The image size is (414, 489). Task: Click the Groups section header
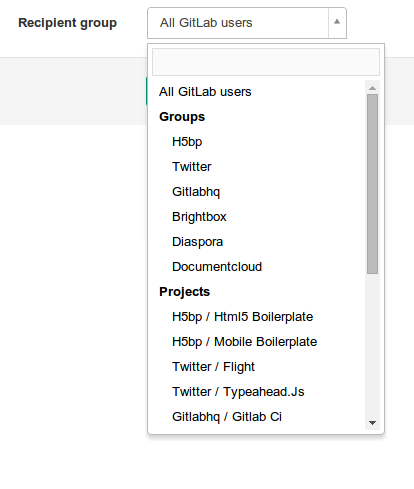182,117
